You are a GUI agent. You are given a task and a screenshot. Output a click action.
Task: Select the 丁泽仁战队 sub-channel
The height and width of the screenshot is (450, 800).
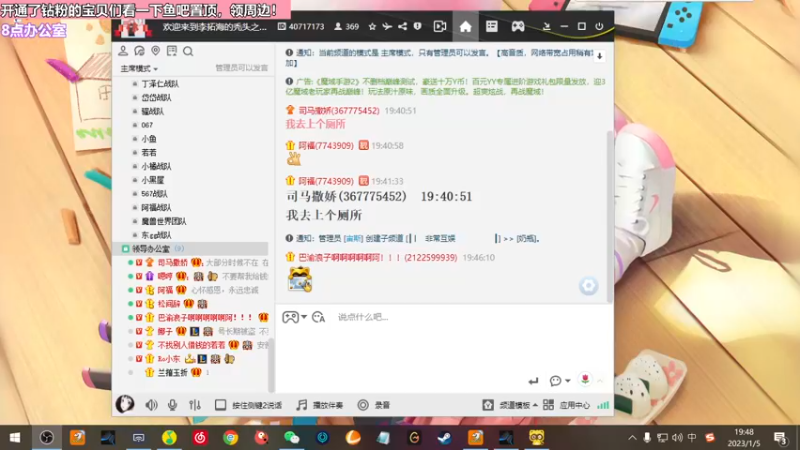point(160,84)
